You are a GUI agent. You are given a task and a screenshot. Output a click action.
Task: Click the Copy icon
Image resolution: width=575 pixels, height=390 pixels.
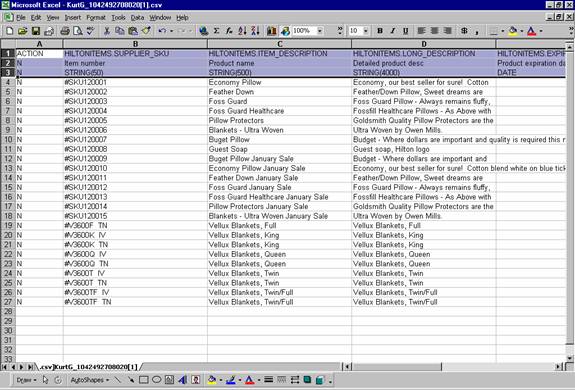[120, 31]
